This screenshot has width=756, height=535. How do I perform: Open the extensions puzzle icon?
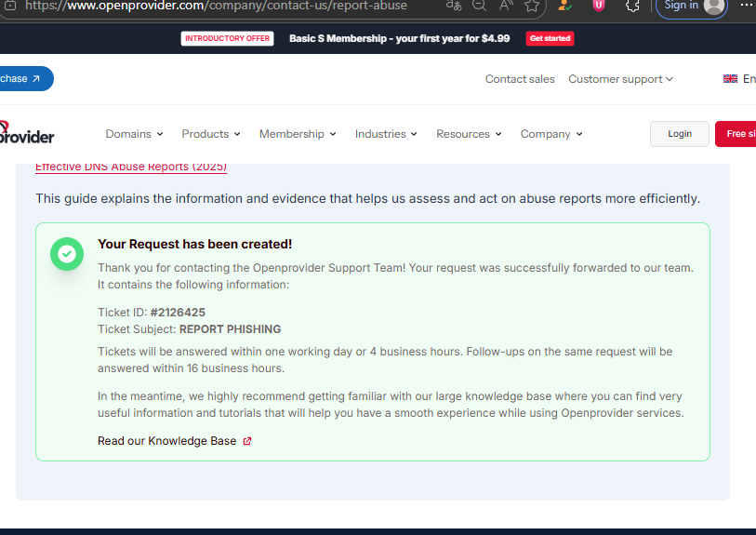(x=632, y=6)
